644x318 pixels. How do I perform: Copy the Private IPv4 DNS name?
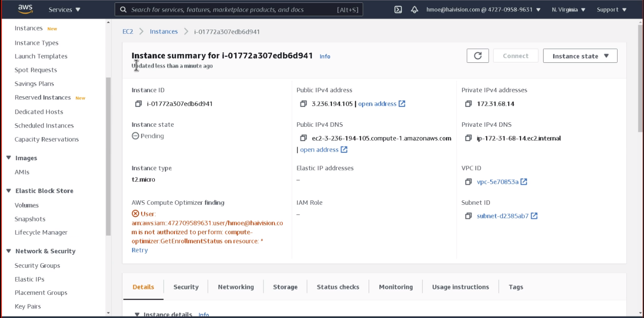[x=468, y=138]
